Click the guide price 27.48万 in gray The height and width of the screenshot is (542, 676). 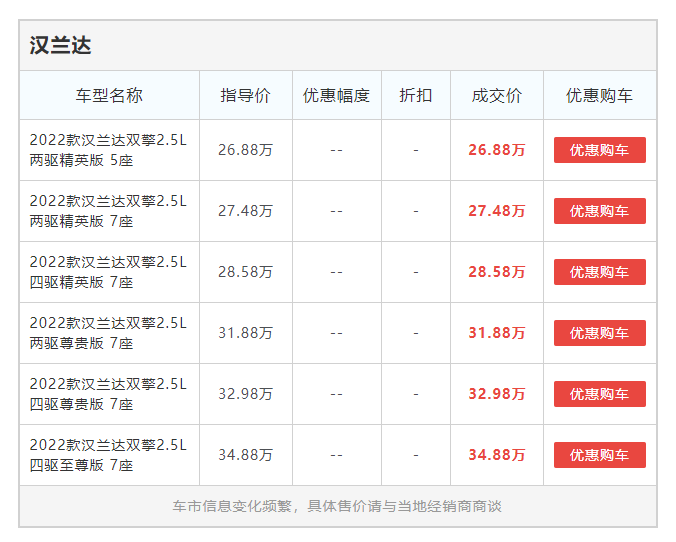(x=245, y=211)
